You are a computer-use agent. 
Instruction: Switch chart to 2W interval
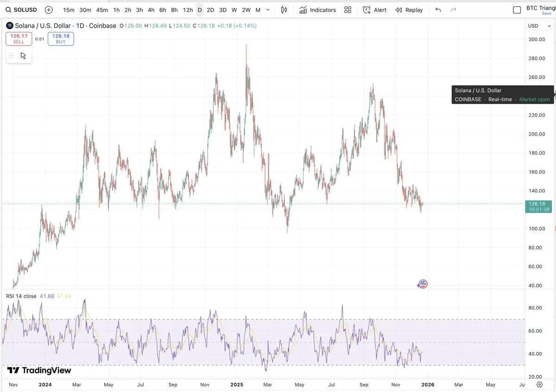point(246,10)
